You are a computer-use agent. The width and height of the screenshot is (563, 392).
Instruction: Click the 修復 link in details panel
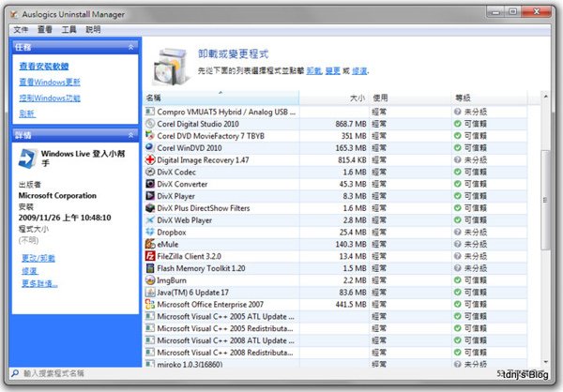point(30,271)
